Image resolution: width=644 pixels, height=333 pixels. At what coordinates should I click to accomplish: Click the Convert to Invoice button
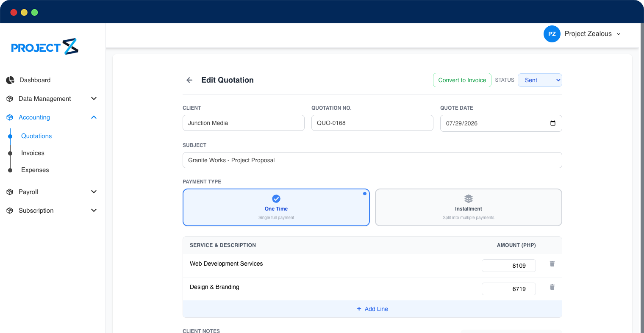click(x=462, y=80)
